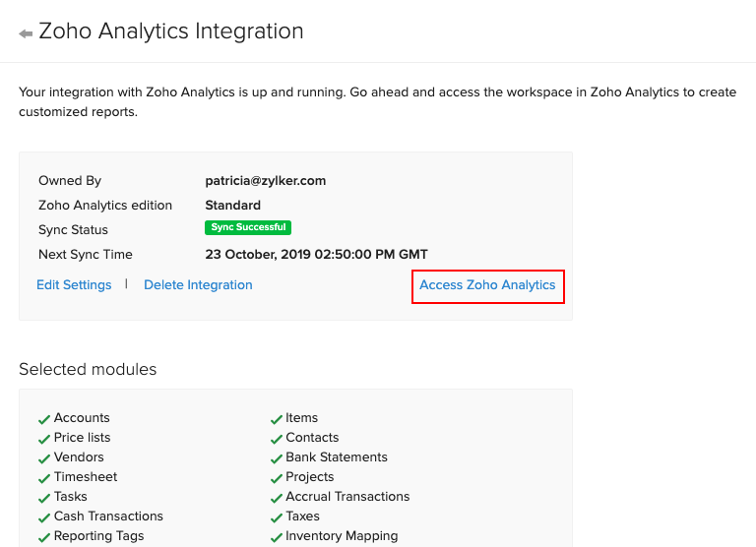This screenshot has height=547, width=756.
Task: Click the checkmark next to Price lists
Action: 44,439
